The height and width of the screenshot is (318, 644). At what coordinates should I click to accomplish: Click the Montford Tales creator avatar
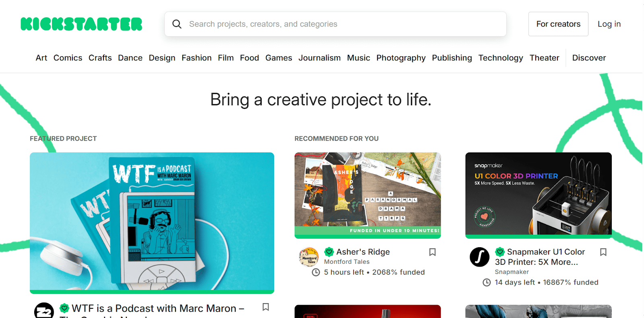(x=309, y=257)
